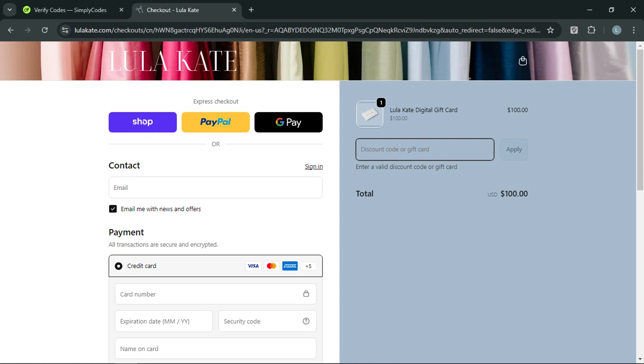Click the shield extension icon in toolbar
This screenshot has height=364, width=644.
pos(574,30)
